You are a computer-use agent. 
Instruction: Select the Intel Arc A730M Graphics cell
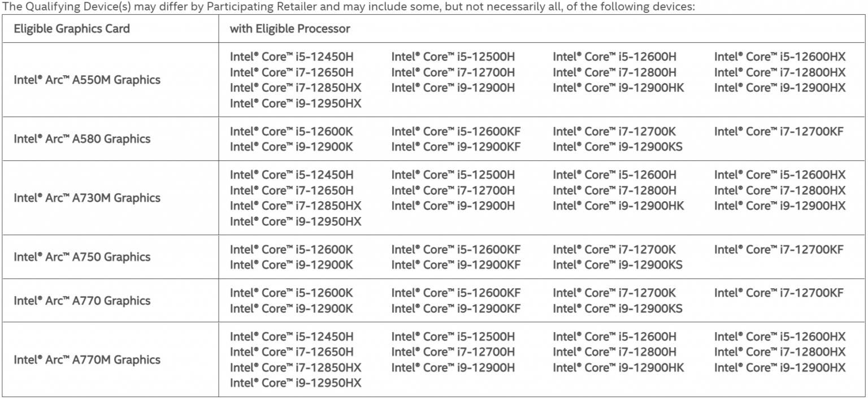pyautogui.click(x=87, y=198)
